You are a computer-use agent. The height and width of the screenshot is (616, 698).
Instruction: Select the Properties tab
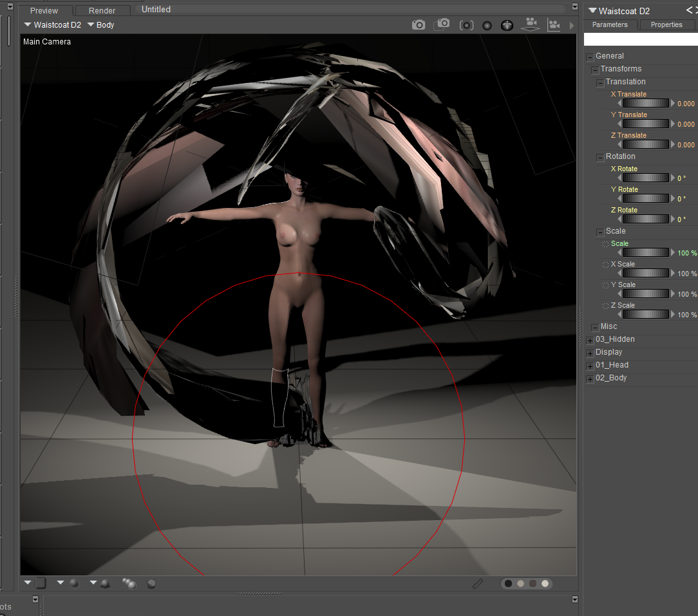(x=666, y=25)
